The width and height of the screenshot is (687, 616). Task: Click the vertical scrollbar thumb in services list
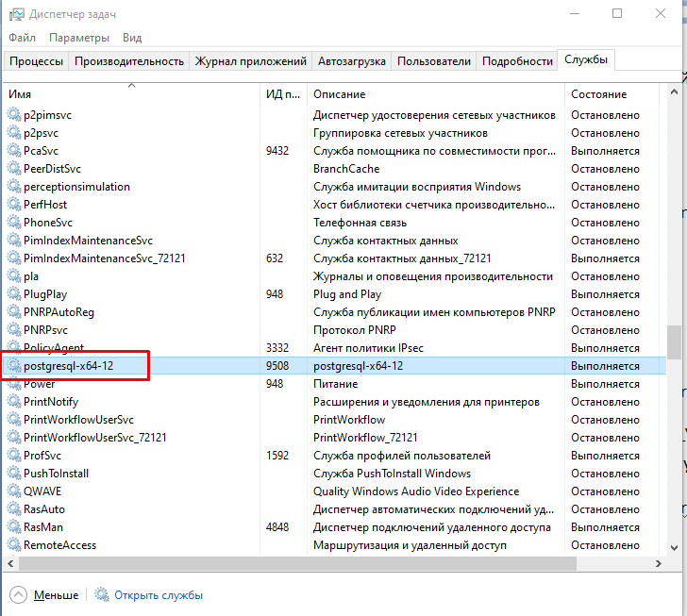click(674, 342)
